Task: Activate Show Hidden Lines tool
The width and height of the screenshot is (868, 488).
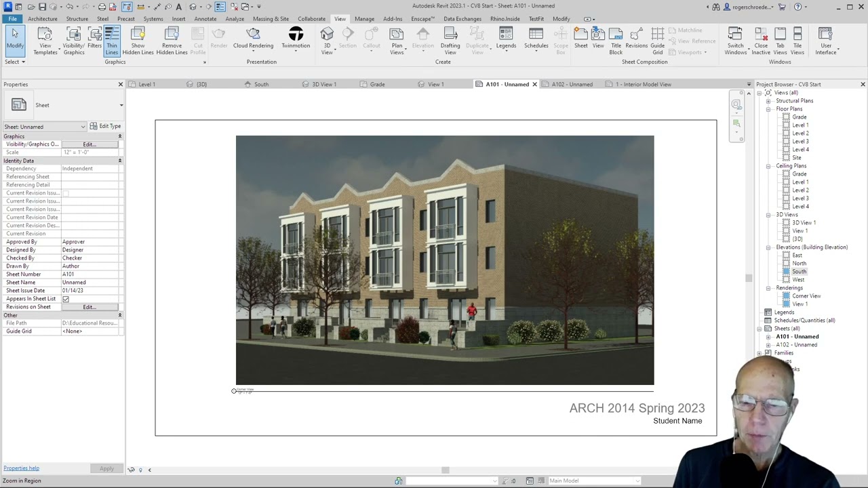Action: 138,41
